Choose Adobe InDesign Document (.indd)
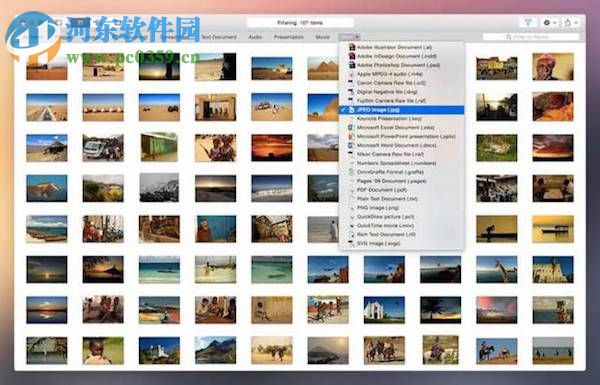This screenshot has height=385, width=600. coord(401,56)
